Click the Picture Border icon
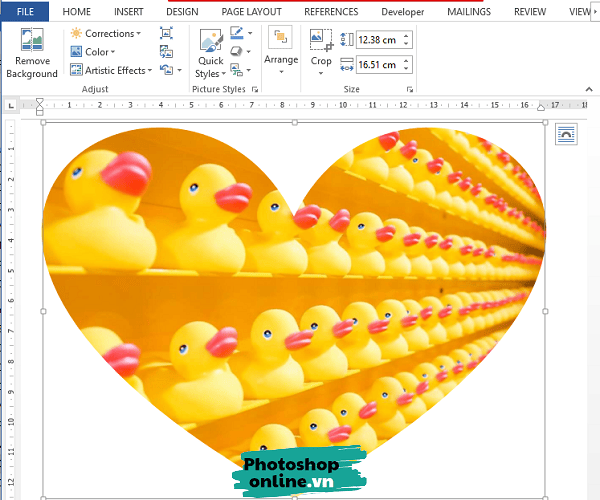The image size is (600, 500). pos(237,33)
